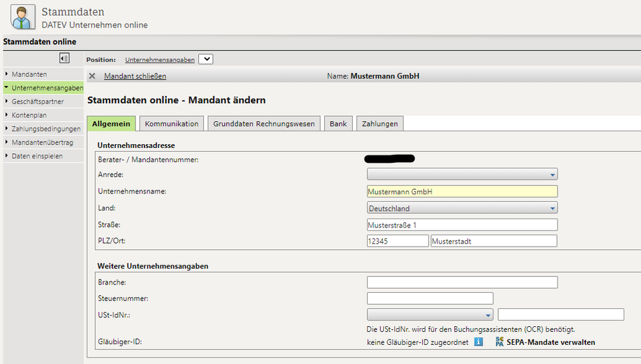Open Geschäftspartner in the left navigation
This screenshot has height=364, width=641.
pyautogui.click(x=37, y=101)
